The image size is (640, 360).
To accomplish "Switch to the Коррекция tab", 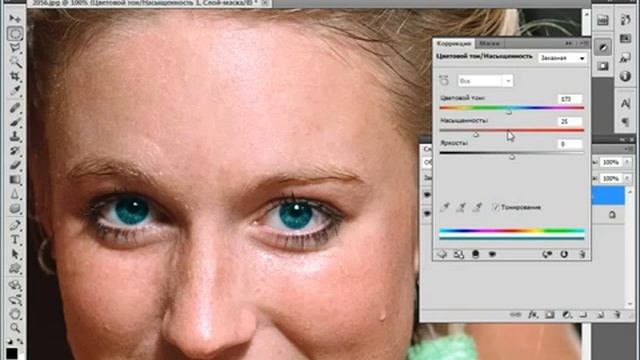I will [453, 43].
